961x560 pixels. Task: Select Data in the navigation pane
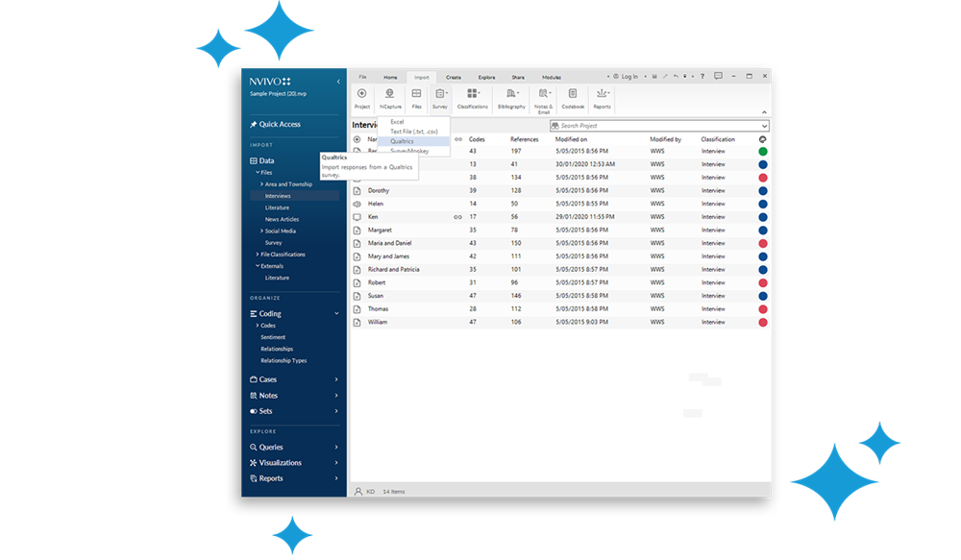[x=262, y=160]
